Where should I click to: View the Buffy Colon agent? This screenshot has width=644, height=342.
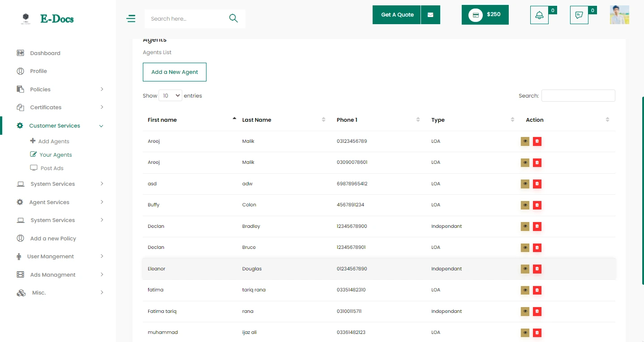point(525,205)
